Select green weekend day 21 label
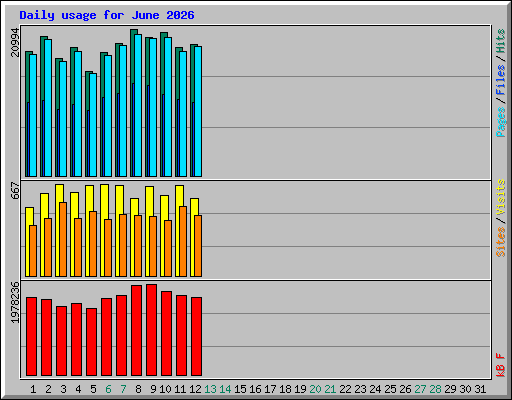 pyautogui.click(x=330, y=389)
